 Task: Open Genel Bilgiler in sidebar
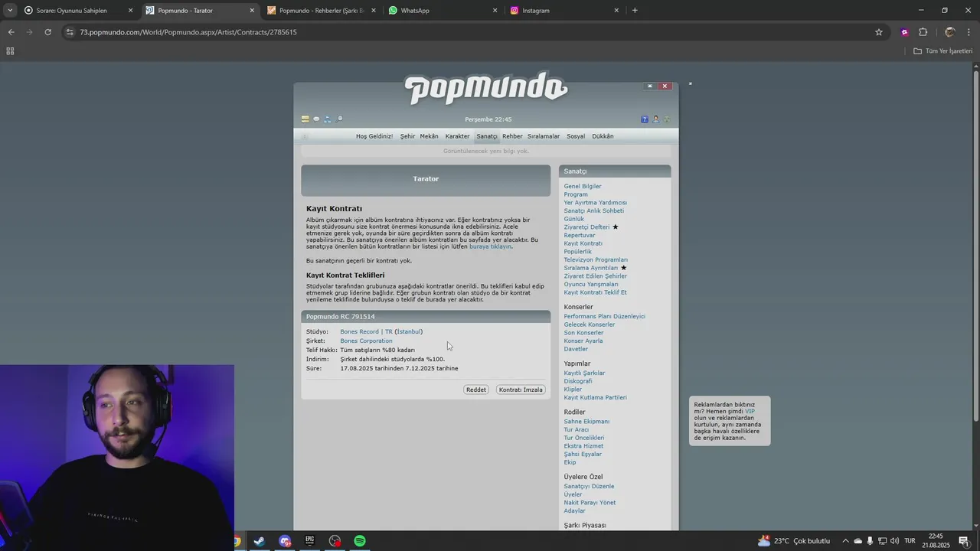click(583, 186)
